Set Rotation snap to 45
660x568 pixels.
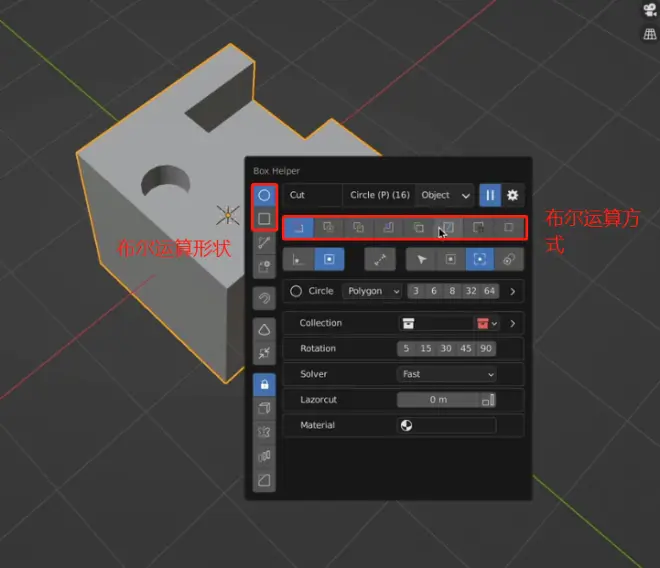[x=466, y=349]
